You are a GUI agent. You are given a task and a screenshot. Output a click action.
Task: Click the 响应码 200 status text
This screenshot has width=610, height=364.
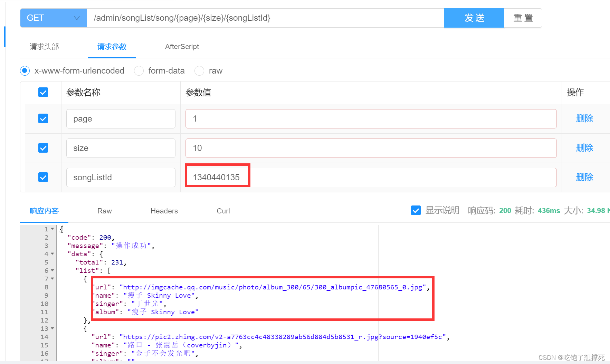(489, 211)
